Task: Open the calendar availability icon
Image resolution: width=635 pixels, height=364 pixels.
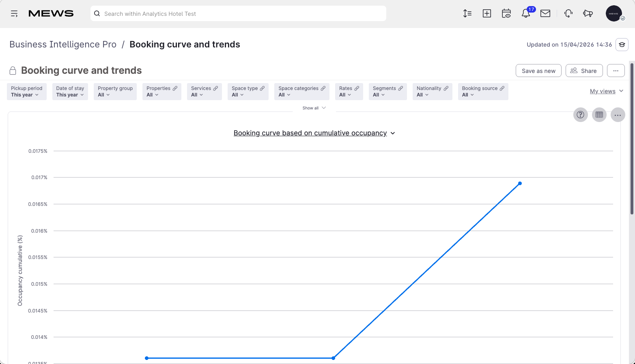Action: point(506,13)
